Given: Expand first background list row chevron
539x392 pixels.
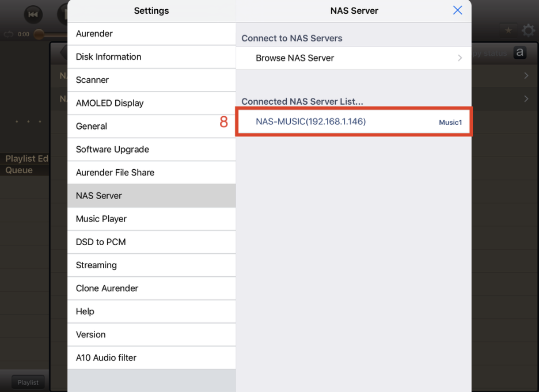Looking at the screenshot, I should coord(526,75).
